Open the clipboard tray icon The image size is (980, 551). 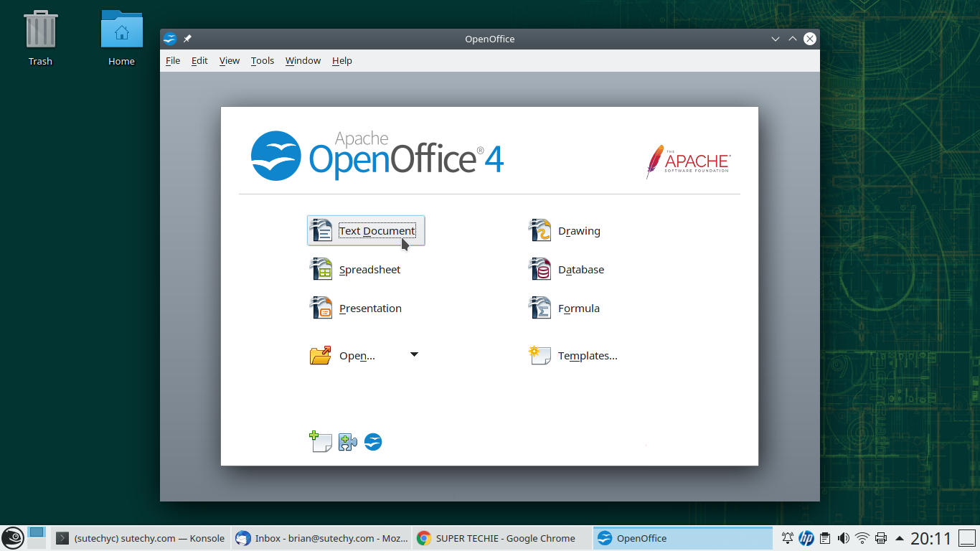[825, 538]
